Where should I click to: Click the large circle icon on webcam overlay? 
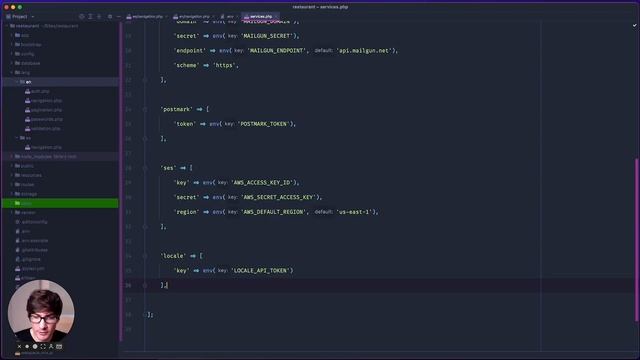click(35, 346)
